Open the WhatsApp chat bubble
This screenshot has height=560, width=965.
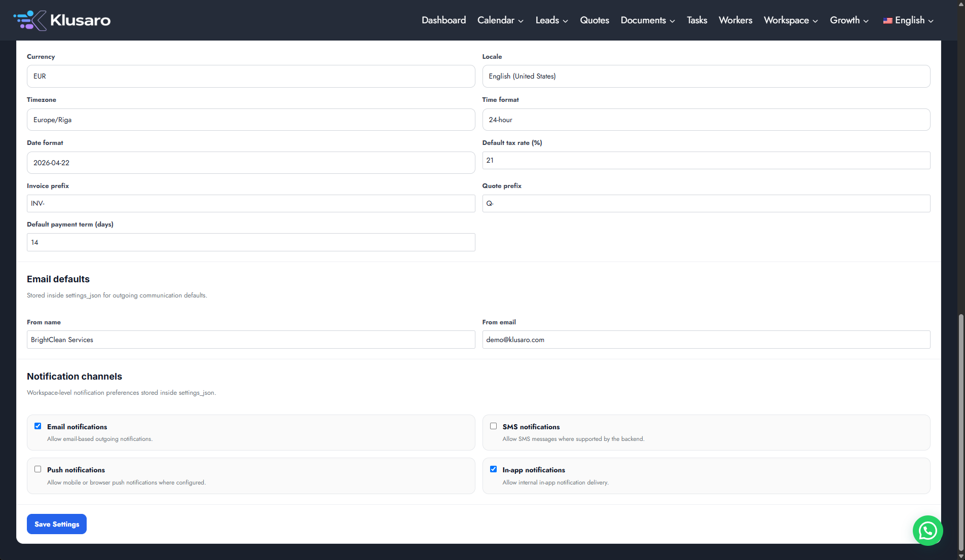(x=927, y=531)
